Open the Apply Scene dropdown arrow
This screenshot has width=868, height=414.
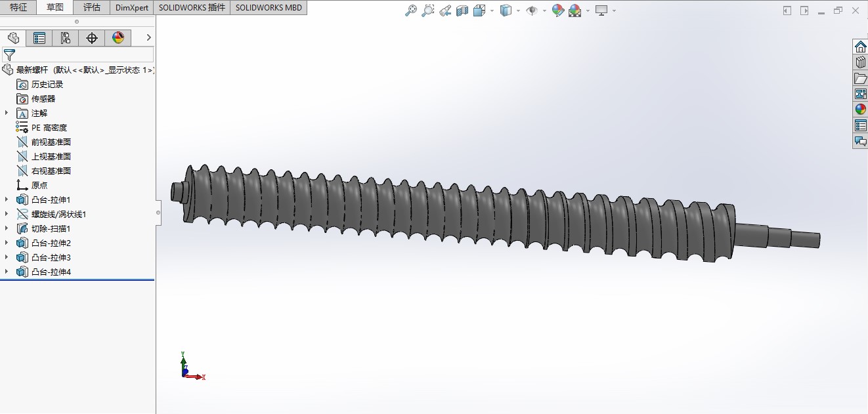[588, 10]
